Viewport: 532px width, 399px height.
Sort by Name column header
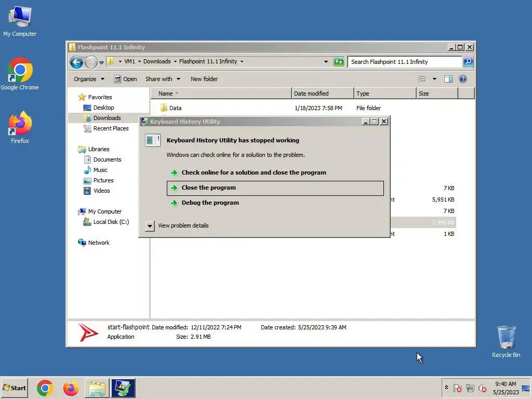tap(221, 94)
